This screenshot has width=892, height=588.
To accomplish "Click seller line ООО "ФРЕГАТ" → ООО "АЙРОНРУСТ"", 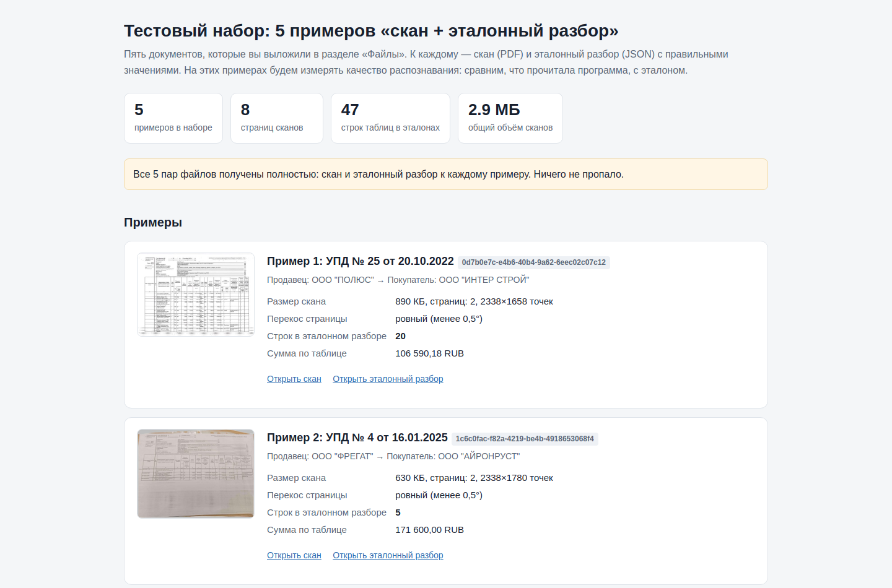I will 393,456.
